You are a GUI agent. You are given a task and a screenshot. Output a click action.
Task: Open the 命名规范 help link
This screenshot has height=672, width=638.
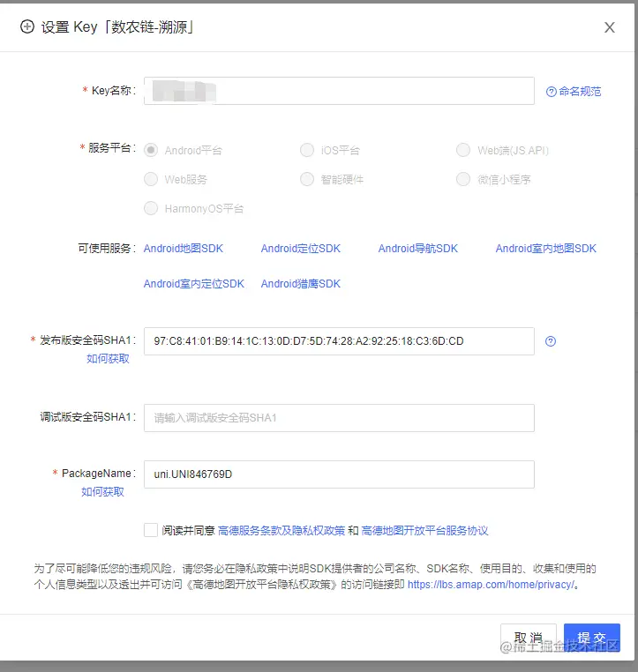(x=574, y=92)
